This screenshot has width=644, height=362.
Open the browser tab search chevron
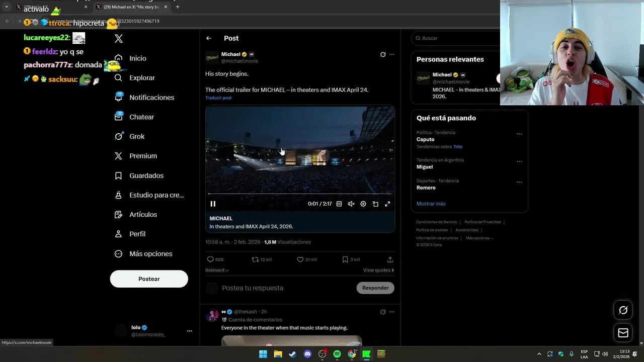7,7
